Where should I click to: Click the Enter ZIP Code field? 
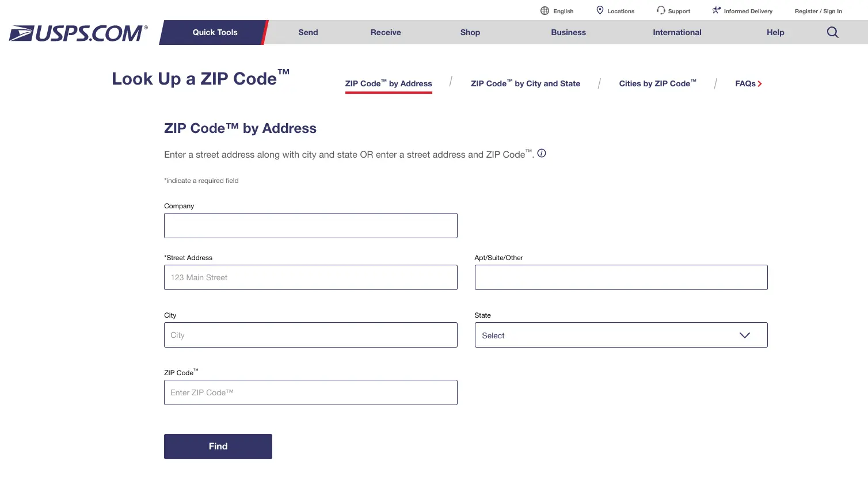310,392
